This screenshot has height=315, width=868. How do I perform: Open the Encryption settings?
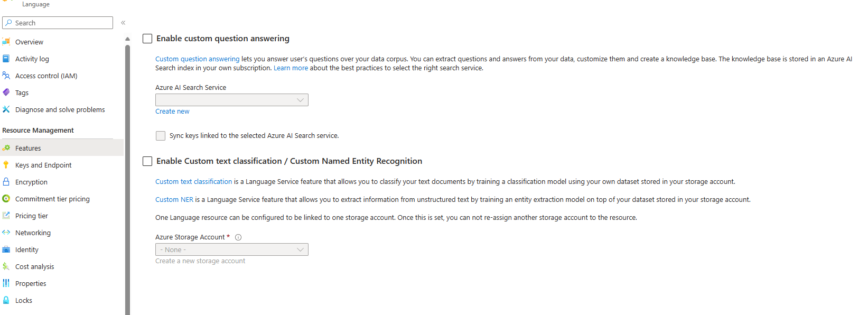pos(32,181)
